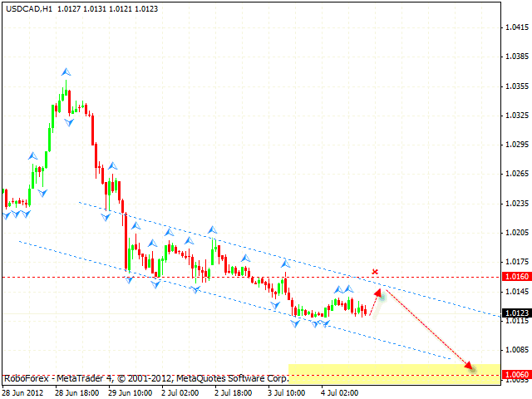Select the upward red arrowhead near channel top
This screenshot has width=532, height=399.
380,292
